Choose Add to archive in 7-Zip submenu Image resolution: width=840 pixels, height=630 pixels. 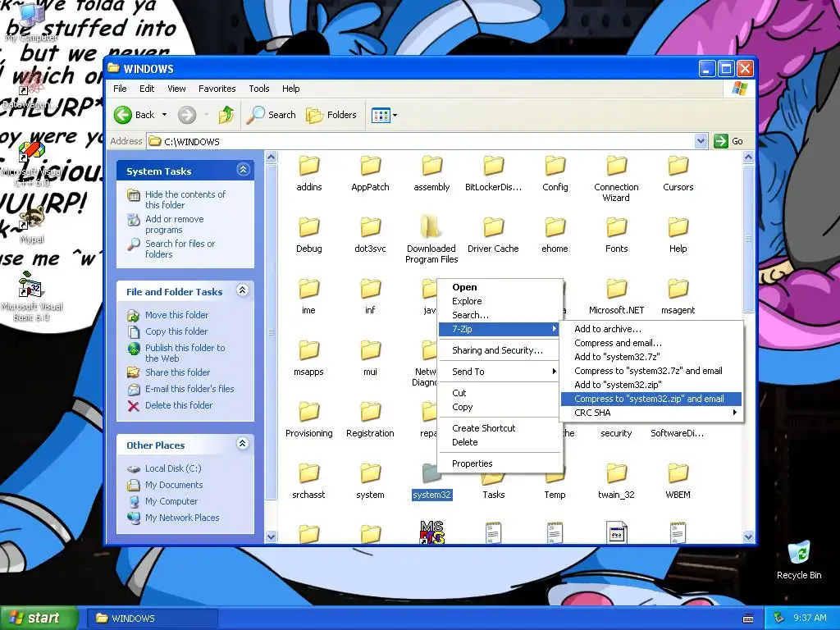tap(651, 329)
